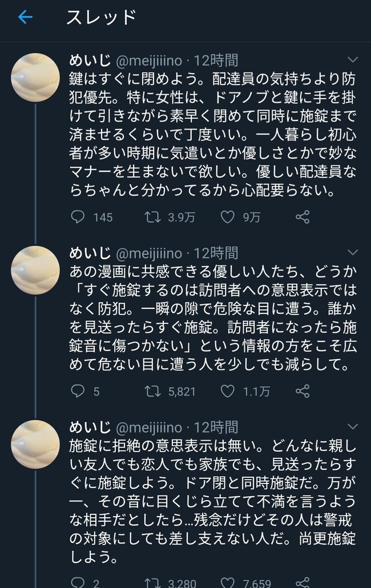Reply to first tweet with 145 replies
This screenshot has height=588, width=371.
pos(78,217)
